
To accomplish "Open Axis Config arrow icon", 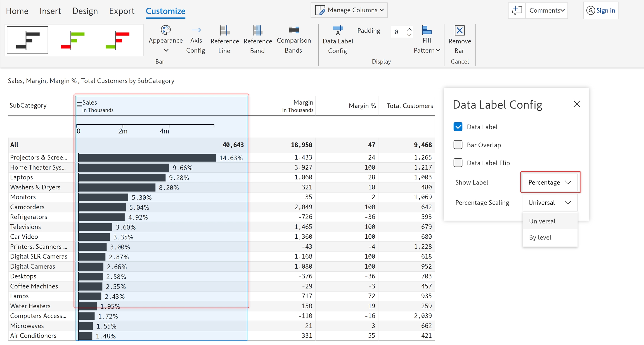I will coord(196,30).
